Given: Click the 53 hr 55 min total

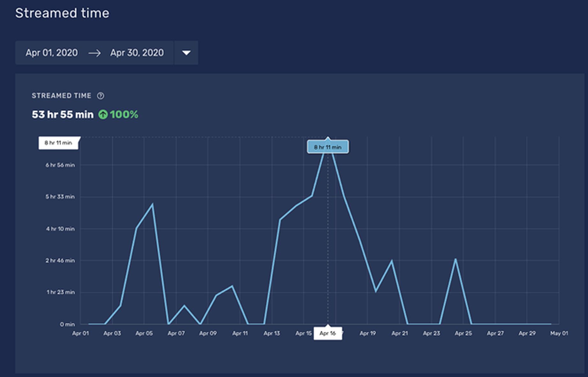Looking at the screenshot, I should point(62,114).
